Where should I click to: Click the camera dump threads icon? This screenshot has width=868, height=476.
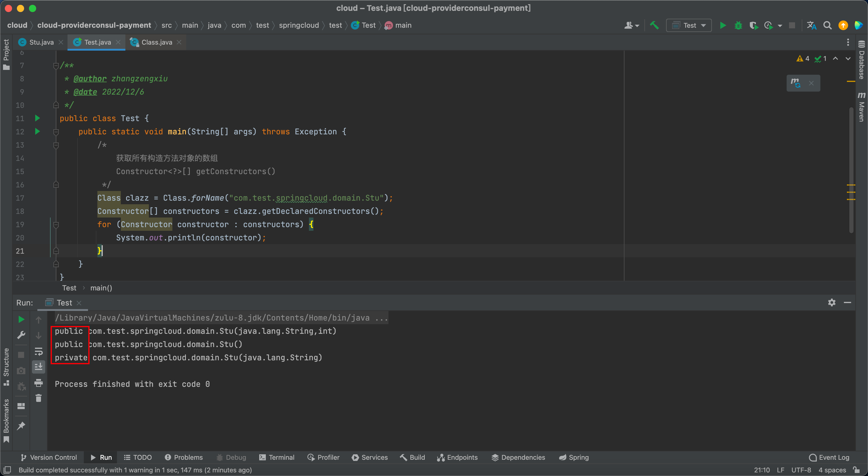point(21,371)
